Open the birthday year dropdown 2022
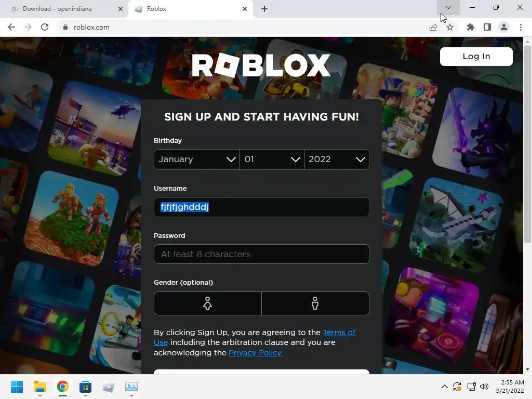Screen dimensions: 532x399 click(337, 159)
